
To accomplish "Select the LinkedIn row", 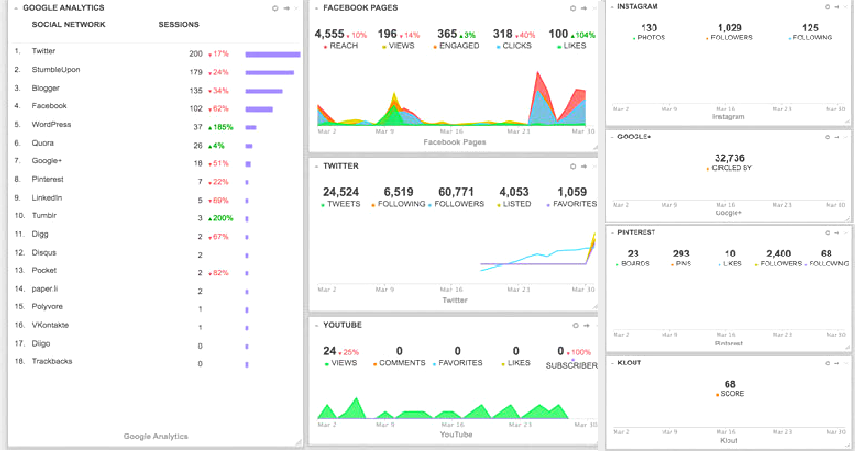I will [157, 199].
